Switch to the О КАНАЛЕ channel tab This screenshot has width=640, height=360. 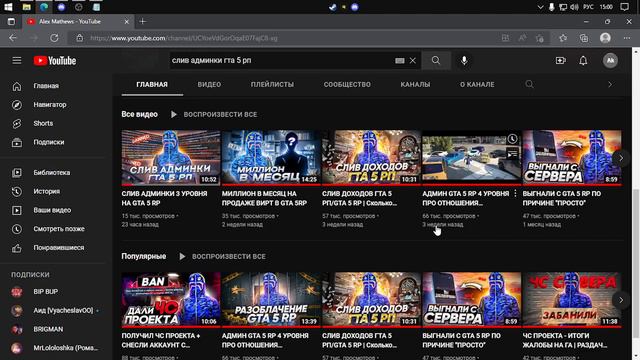[477, 84]
